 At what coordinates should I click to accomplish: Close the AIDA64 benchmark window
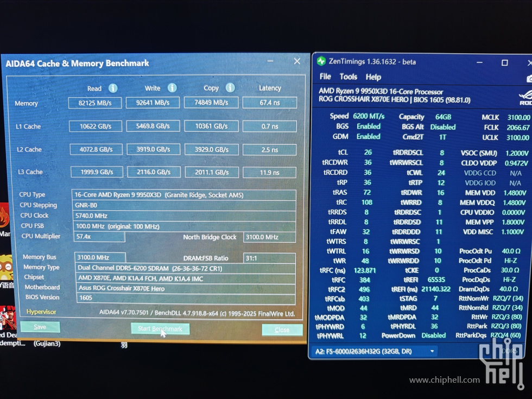click(x=297, y=61)
